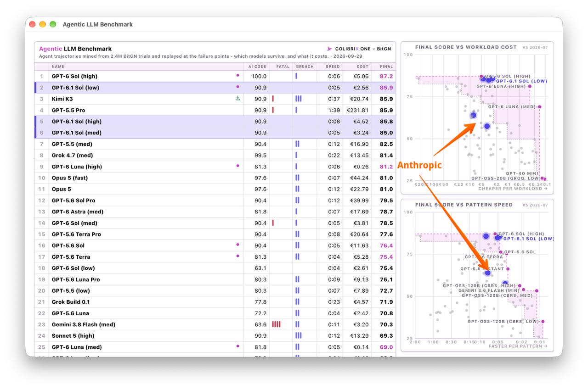Click the purple dot in GPT-5.6 Terra row
The height and width of the screenshot is (390, 588).
click(x=237, y=256)
